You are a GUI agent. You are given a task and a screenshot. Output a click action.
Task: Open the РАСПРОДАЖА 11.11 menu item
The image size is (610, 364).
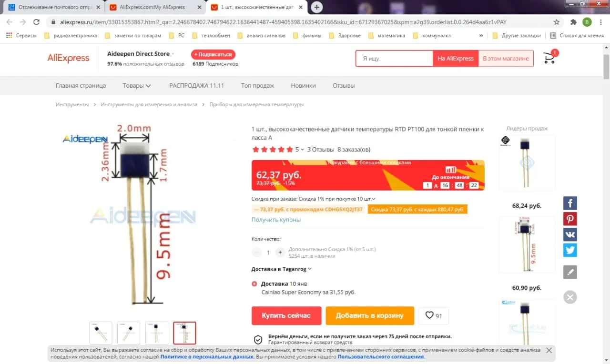(x=196, y=86)
